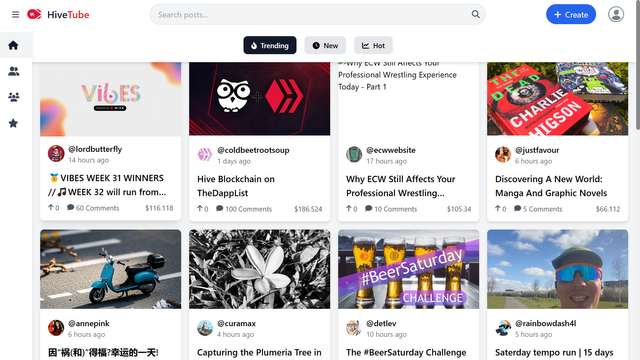Open @detlev profile link
This screenshot has width=640, height=360.
(x=381, y=323)
